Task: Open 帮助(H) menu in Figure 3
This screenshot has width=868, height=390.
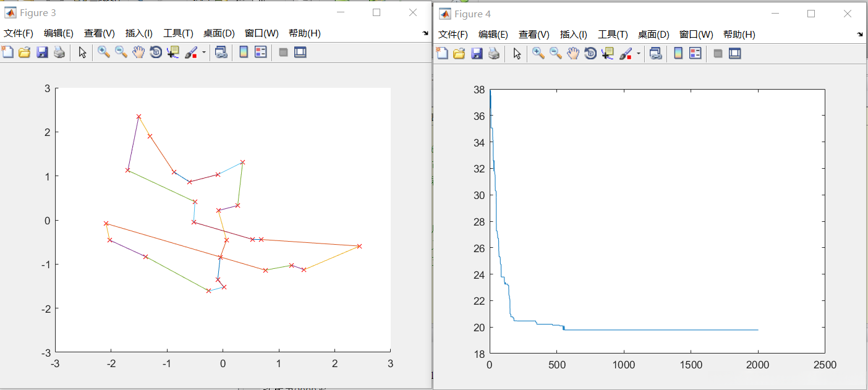Action: coord(304,33)
